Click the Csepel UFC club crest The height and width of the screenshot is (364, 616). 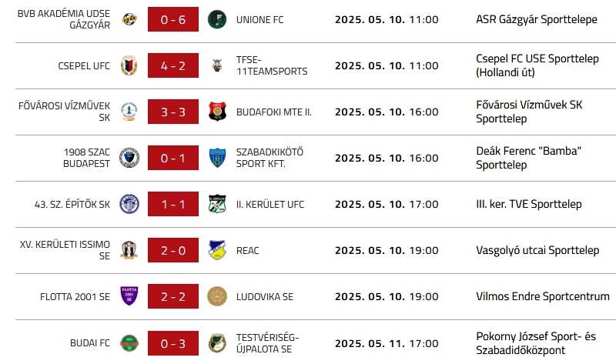tap(129, 65)
